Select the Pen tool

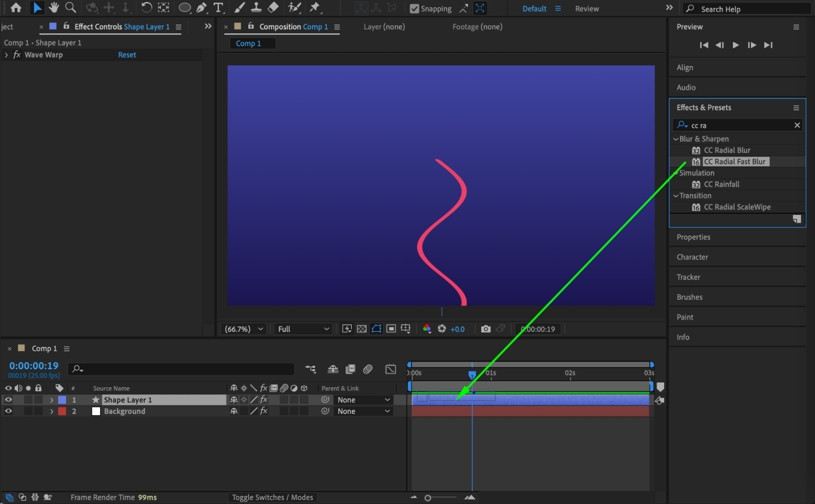tap(201, 7)
